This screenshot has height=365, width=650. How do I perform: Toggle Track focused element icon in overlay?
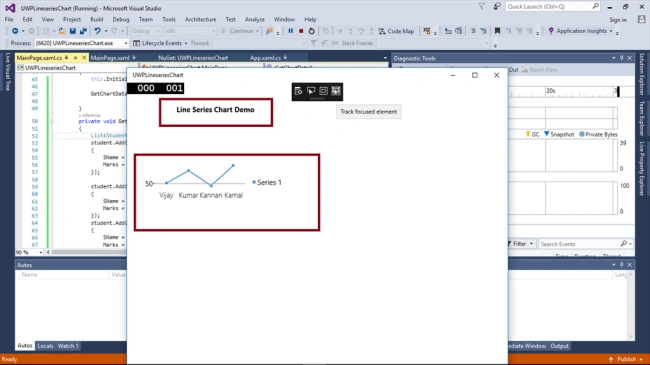tap(336, 91)
